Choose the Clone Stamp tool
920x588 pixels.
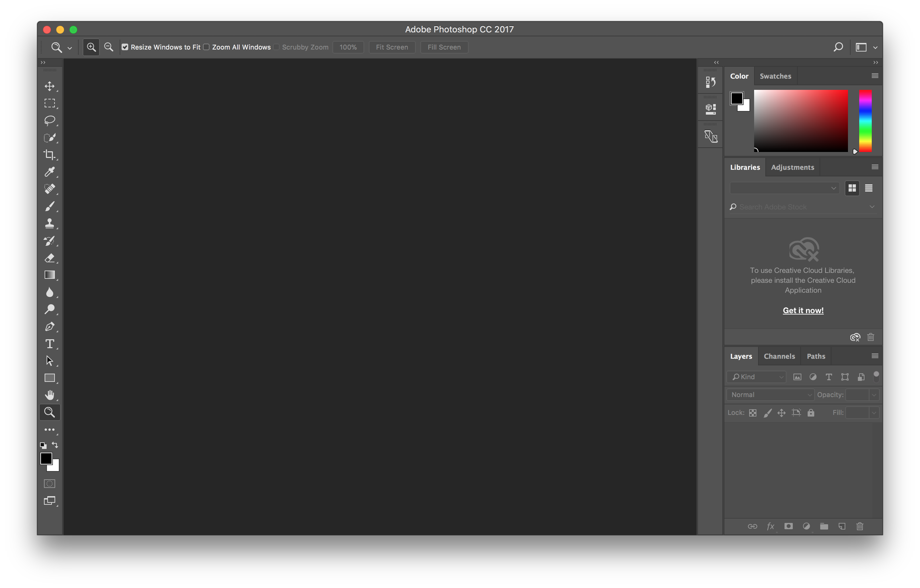[x=50, y=223]
